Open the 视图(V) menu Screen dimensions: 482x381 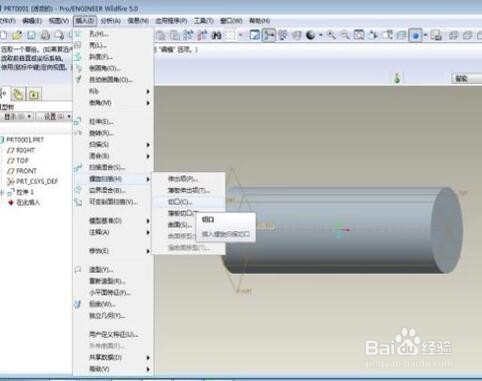pos(58,21)
